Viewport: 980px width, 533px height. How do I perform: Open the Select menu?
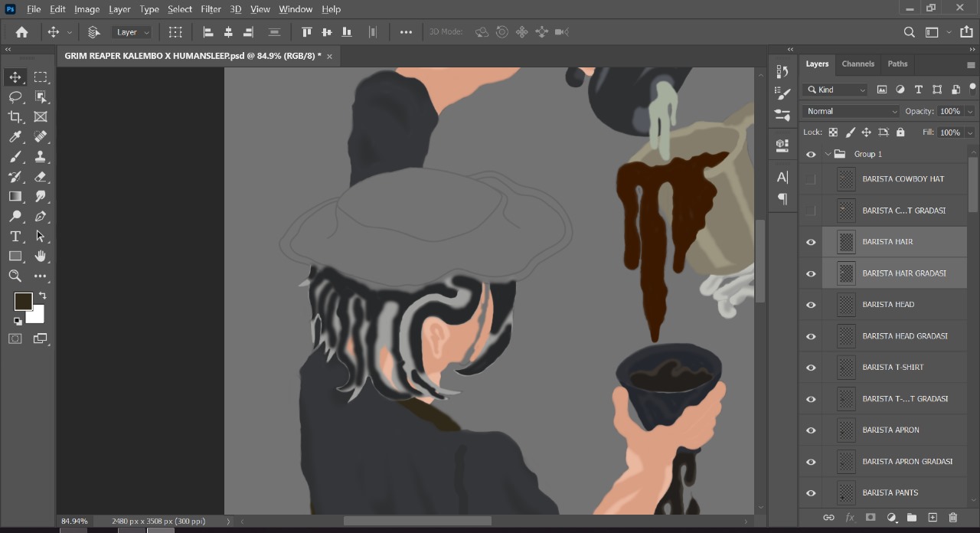coord(180,9)
